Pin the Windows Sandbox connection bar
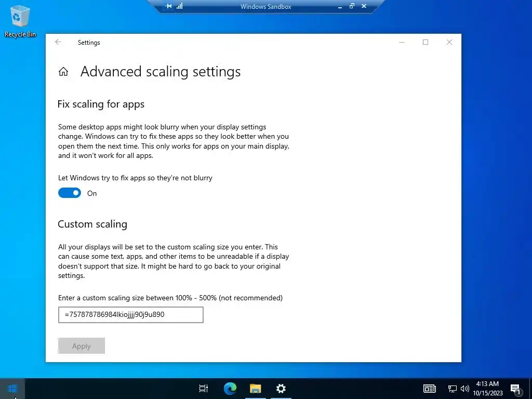 [x=168, y=6]
